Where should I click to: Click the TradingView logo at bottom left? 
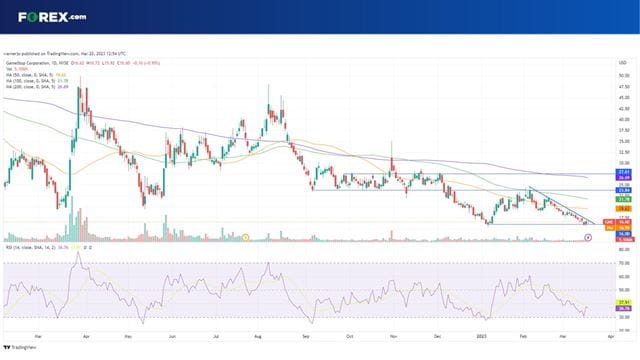(x=20, y=347)
